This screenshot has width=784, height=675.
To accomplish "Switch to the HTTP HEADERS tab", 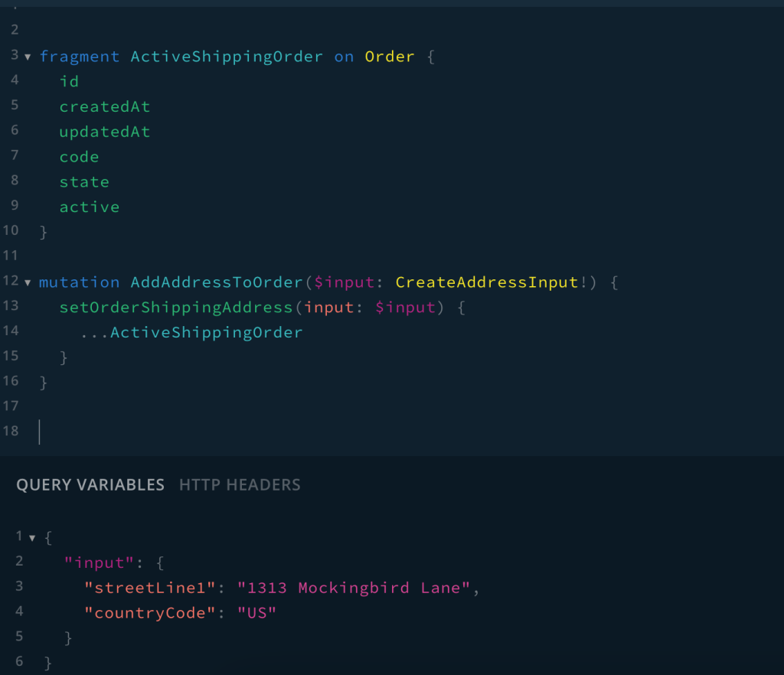I will 240,484.
